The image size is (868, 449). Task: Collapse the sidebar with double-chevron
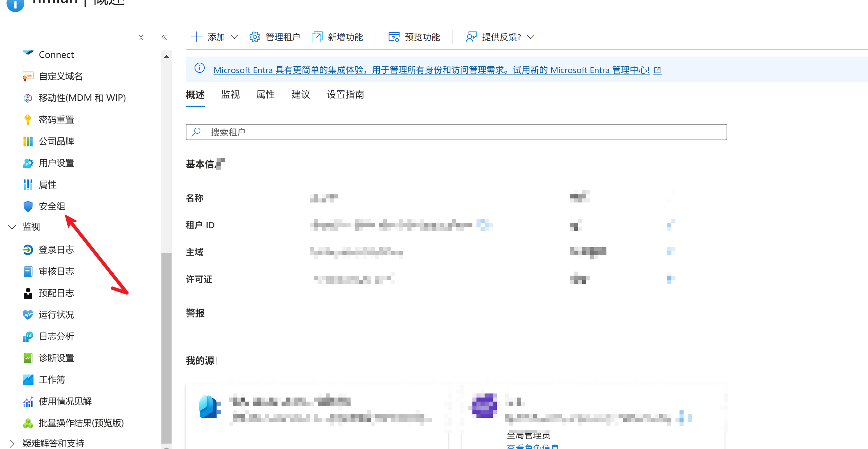pyautogui.click(x=164, y=37)
